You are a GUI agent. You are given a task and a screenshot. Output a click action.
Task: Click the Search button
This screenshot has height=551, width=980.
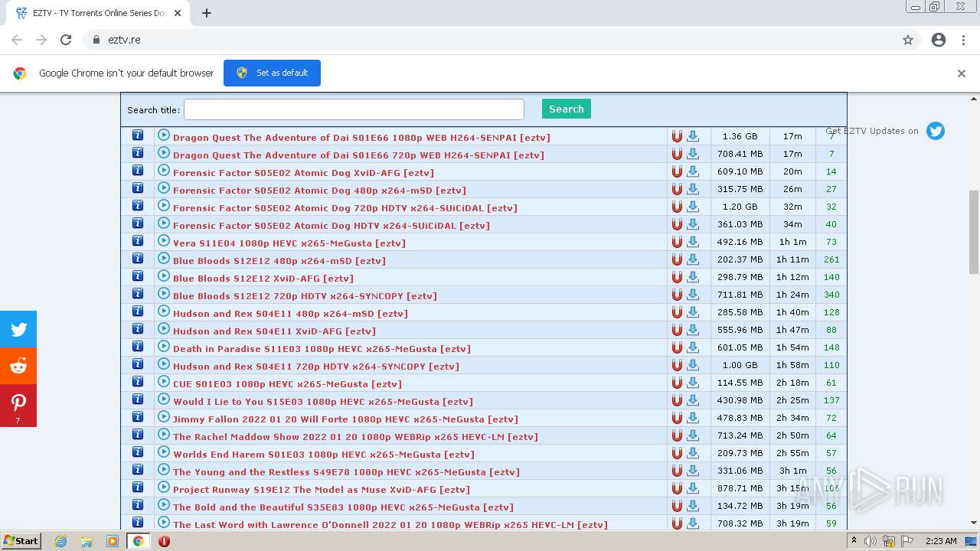coord(566,109)
